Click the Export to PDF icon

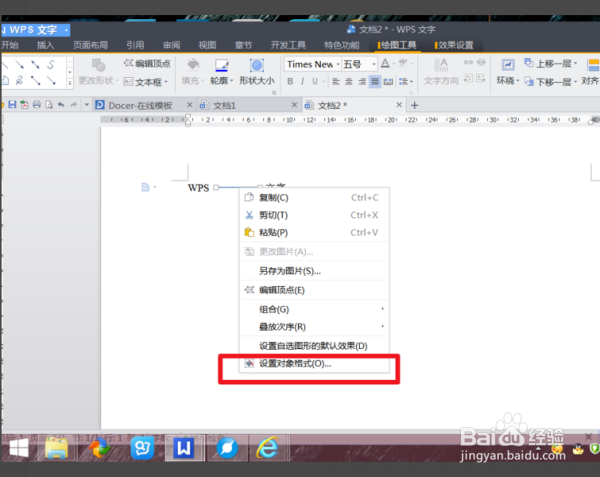pos(24,104)
